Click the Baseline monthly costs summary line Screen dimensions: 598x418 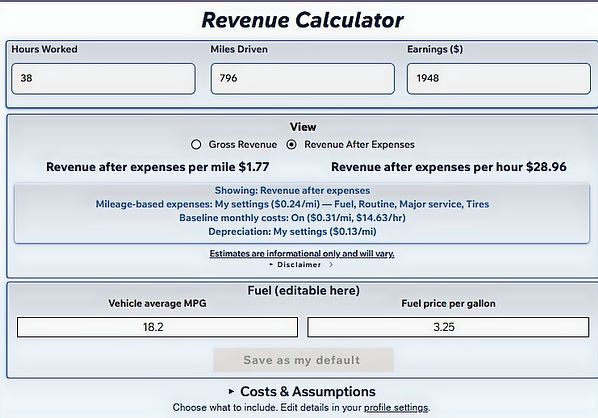pyautogui.click(x=292, y=218)
